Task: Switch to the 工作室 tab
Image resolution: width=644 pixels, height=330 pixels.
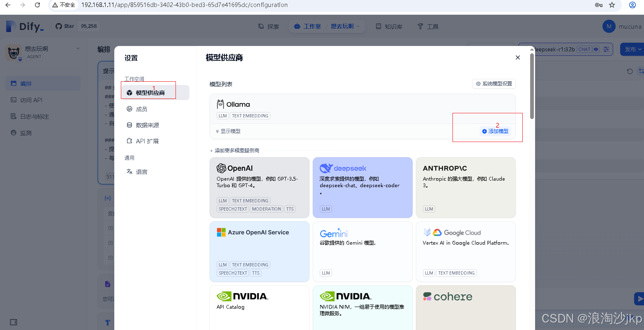Action: tap(307, 26)
